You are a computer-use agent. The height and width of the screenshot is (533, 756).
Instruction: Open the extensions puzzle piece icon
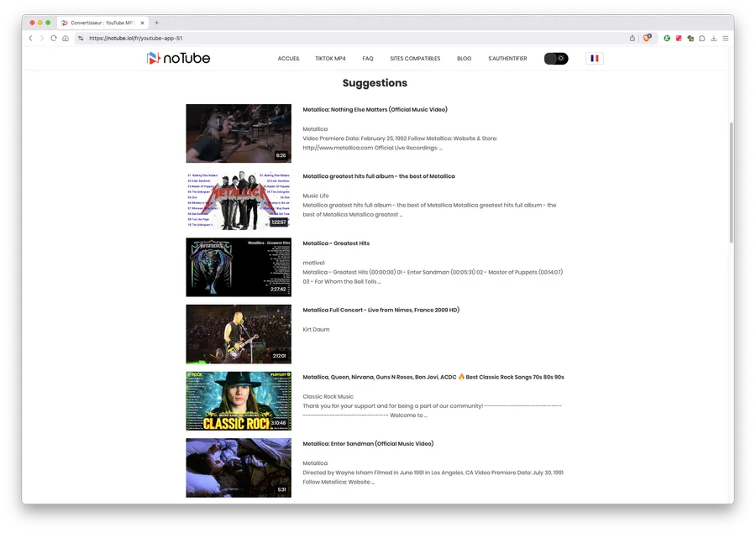[702, 38]
